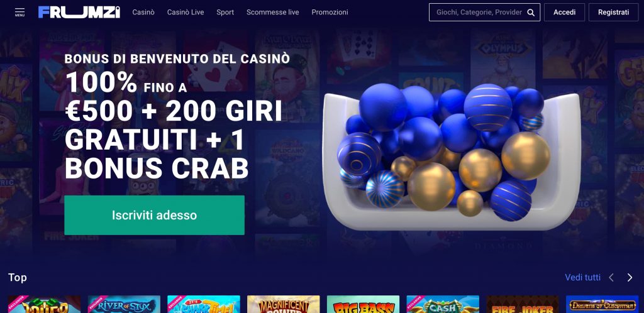Open the Magnificent Power game thumbnail

[x=284, y=304]
